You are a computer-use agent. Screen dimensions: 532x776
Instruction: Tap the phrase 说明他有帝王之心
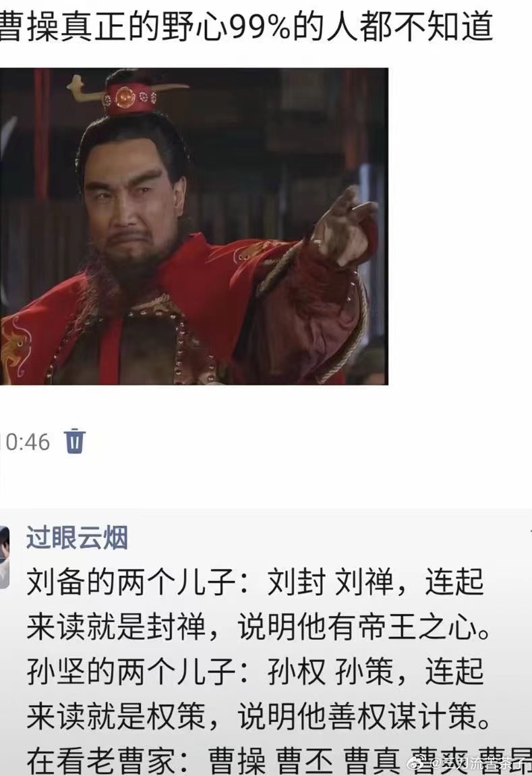tap(361, 627)
